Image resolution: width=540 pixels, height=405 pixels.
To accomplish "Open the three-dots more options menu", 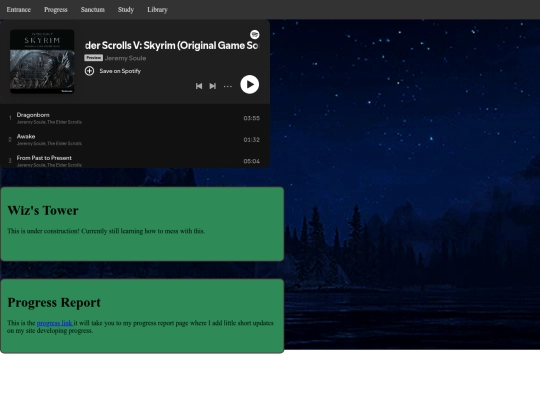I will pos(228,86).
